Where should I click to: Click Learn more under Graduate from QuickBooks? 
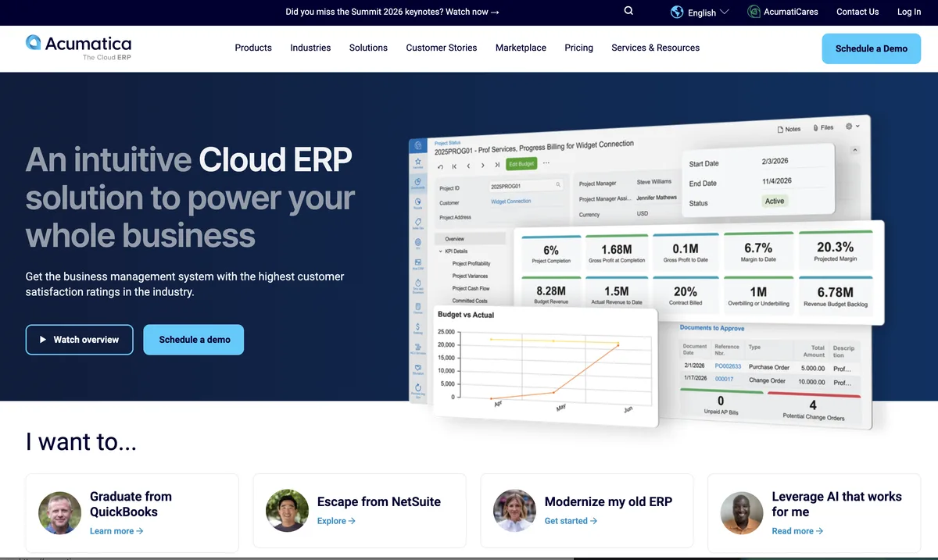116,531
